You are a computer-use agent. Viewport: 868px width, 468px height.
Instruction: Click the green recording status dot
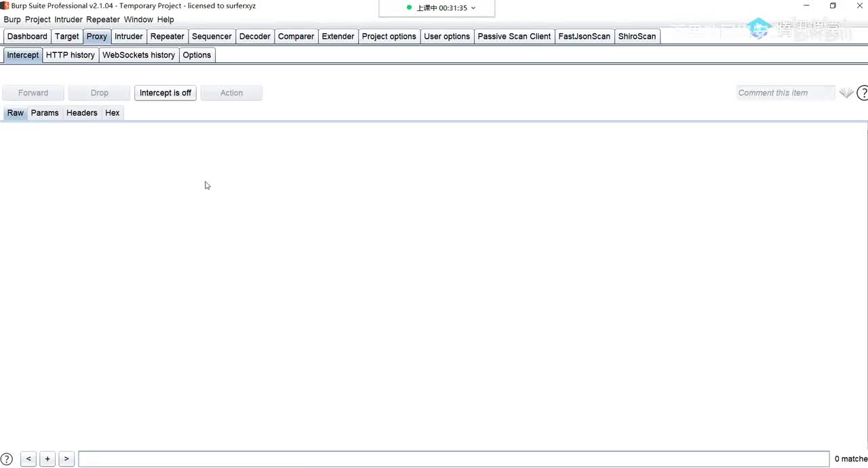[x=409, y=8]
